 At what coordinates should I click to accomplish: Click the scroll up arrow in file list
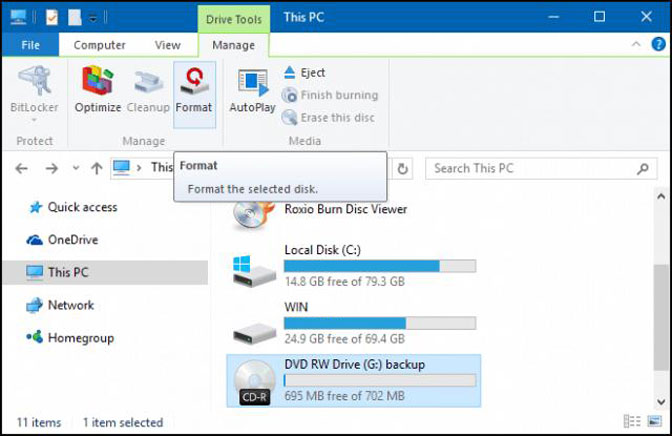(661, 196)
